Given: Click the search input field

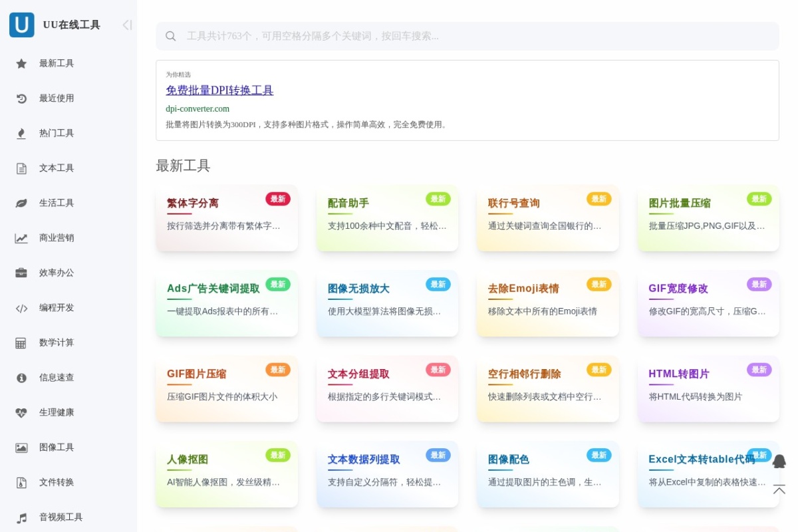Looking at the screenshot, I should (x=467, y=36).
